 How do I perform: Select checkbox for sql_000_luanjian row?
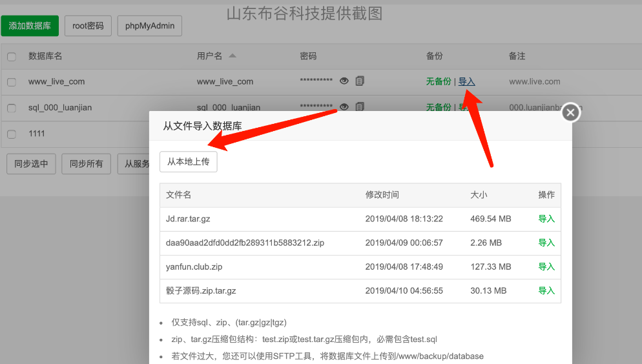(12, 108)
